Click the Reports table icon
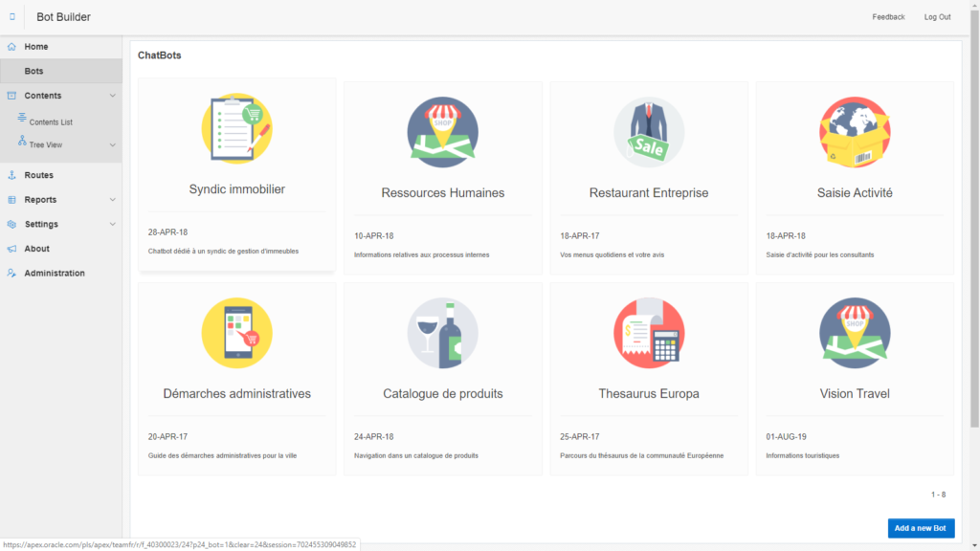This screenshot has width=980, height=551. [x=11, y=200]
